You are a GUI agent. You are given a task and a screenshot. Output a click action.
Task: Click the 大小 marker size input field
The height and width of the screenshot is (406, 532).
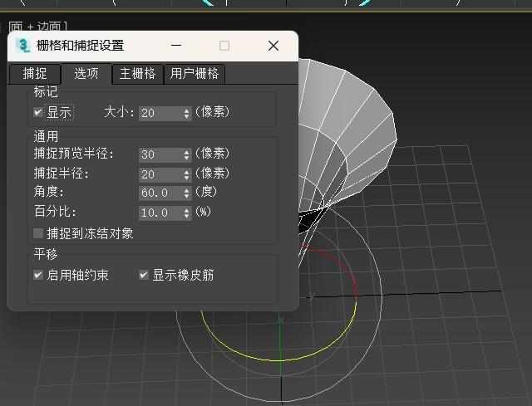point(160,113)
